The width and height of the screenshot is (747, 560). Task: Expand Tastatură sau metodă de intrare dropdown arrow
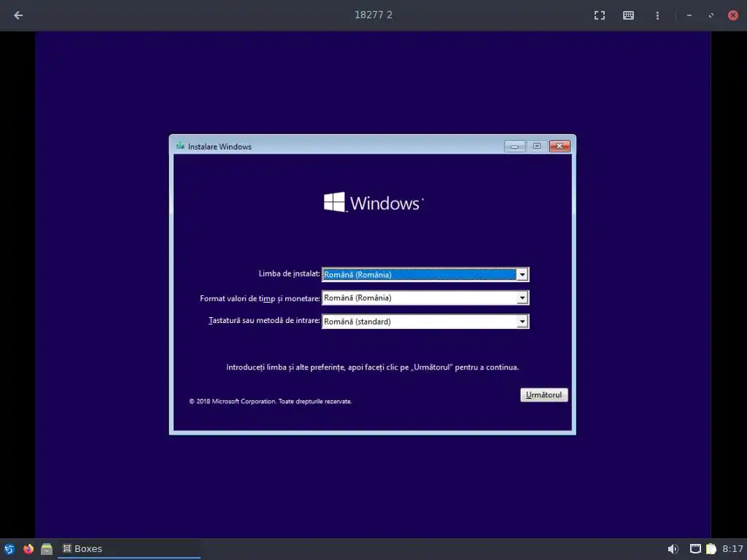522,322
